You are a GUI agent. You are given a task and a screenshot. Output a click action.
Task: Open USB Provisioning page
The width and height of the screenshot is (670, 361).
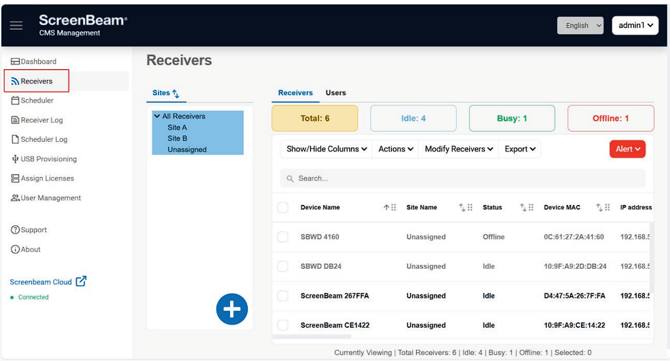[44, 159]
